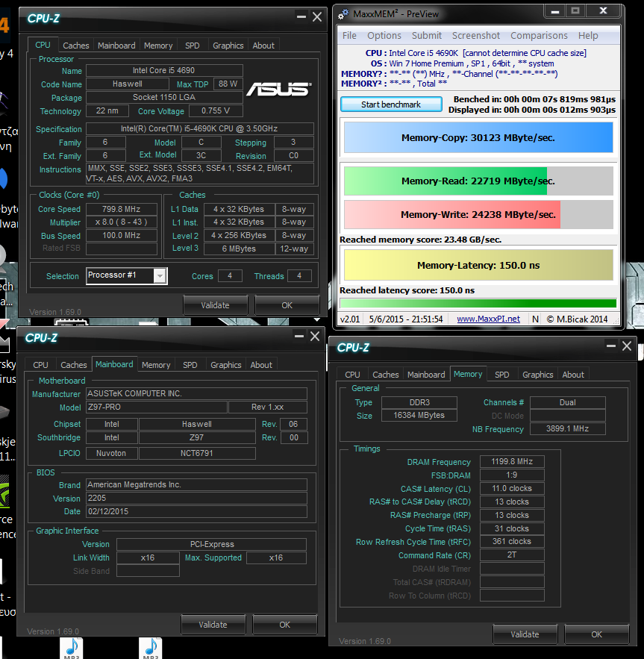Click the second MP3 file desktop icon
The height and width of the screenshot is (659, 644).
151,648
